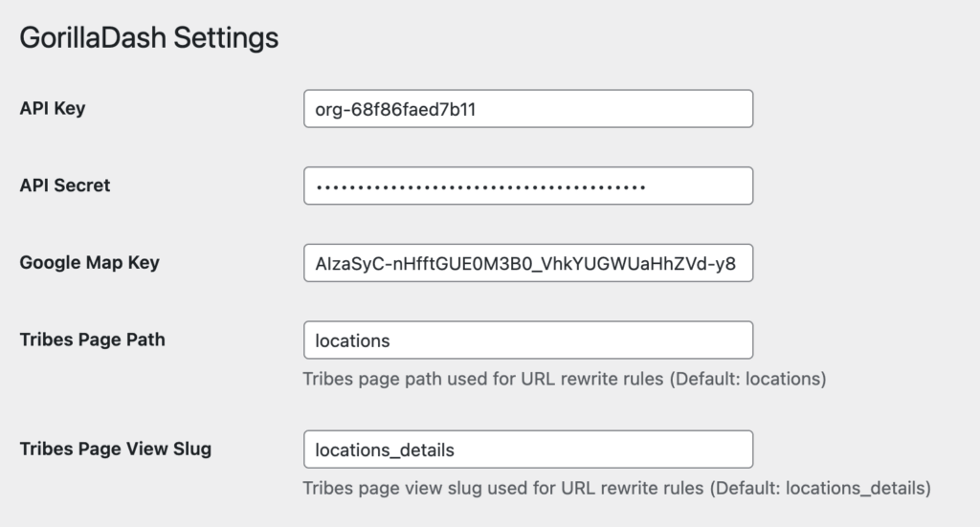Viewport: 980px width, 527px height.
Task: Click the 'Tribes Page Path' label
Action: 92,339
